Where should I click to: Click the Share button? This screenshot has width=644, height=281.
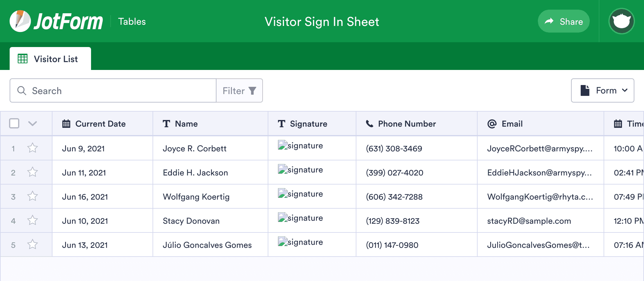click(563, 21)
